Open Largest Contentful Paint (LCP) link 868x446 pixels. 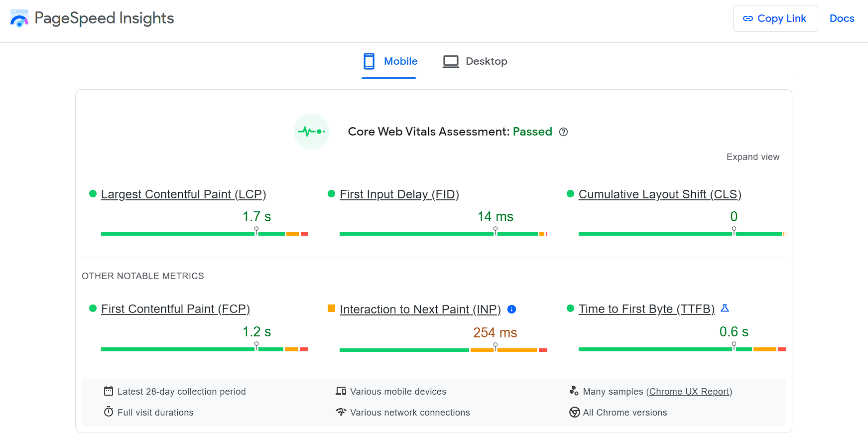pos(184,194)
